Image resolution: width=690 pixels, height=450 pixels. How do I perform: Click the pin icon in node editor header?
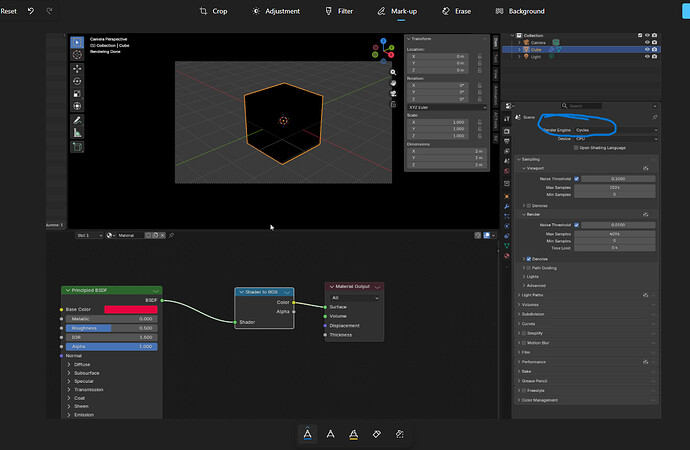tap(172, 235)
